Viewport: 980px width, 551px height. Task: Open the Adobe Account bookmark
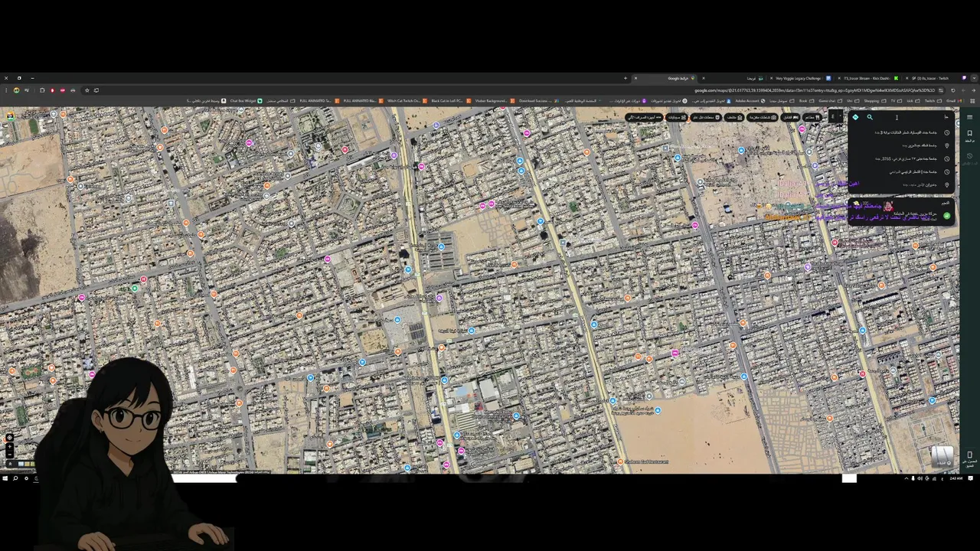[x=750, y=101]
